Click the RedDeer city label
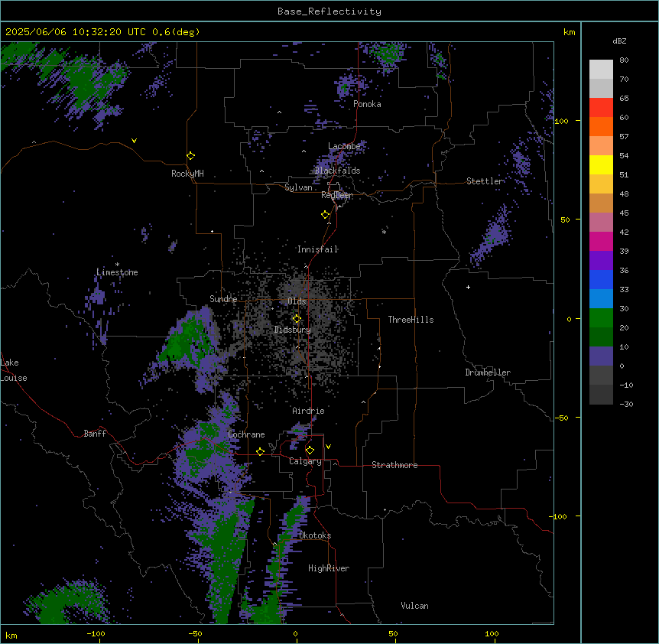The height and width of the screenshot is (644, 659). pyautogui.click(x=337, y=195)
